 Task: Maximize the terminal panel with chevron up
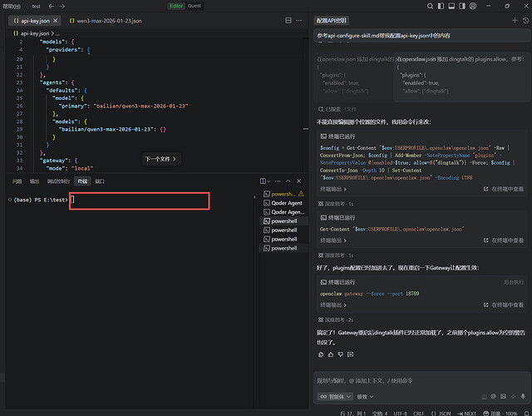pyautogui.click(x=288, y=181)
